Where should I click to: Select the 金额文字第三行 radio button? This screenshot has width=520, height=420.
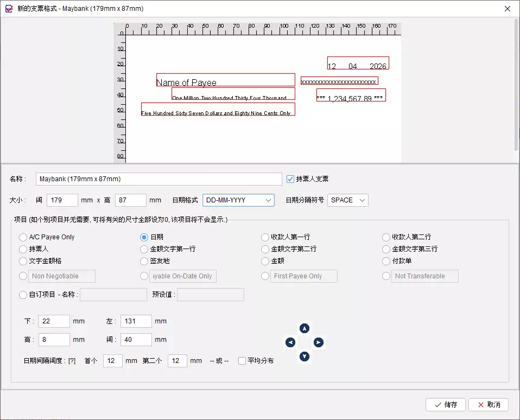(386, 249)
